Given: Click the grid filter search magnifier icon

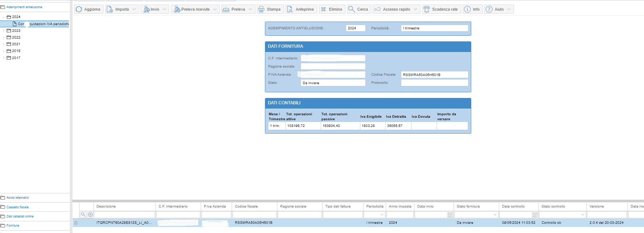Looking at the screenshot, I should [x=83, y=215].
